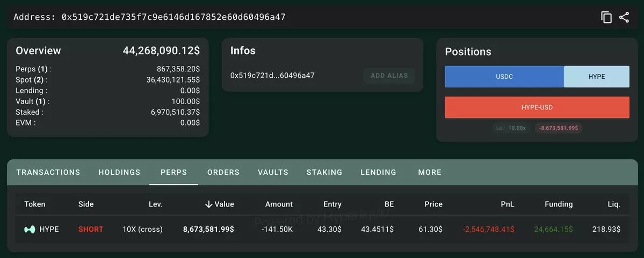644x258 pixels.
Task: Sort table by PnL column header
Action: point(508,204)
